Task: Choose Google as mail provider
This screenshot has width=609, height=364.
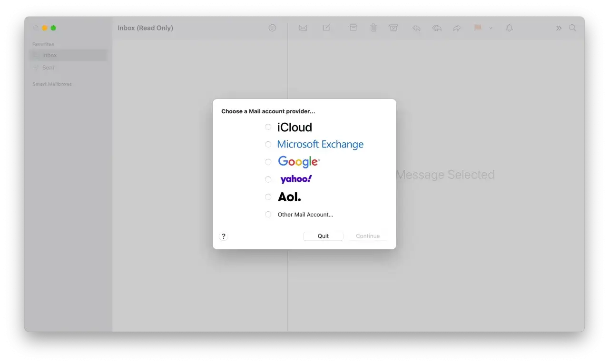Action: click(268, 162)
